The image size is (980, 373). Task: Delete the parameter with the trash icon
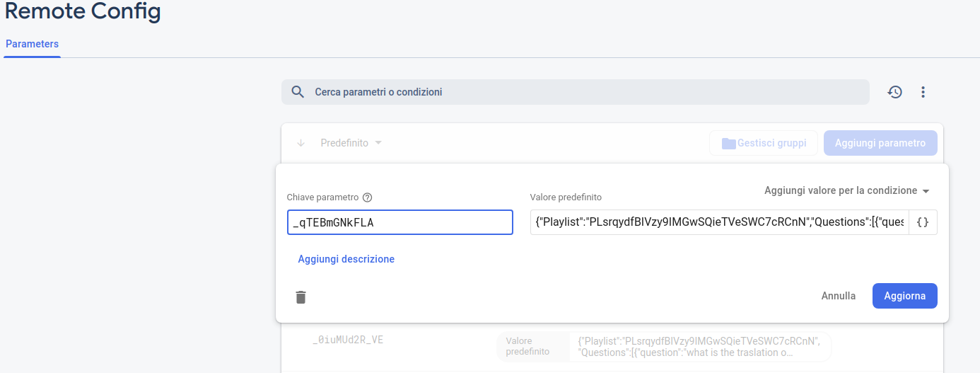301,297
